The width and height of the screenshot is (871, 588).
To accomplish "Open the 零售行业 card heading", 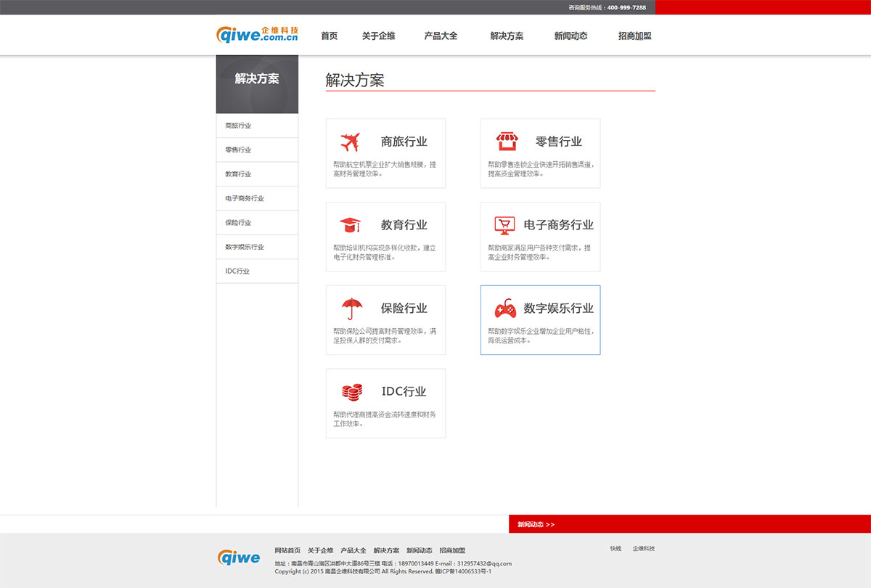I will point(559,142).
